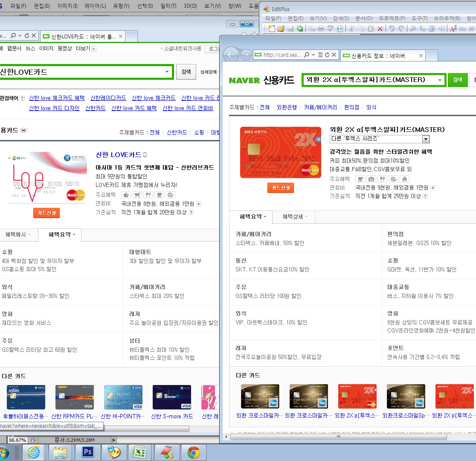Screen dimensions: 476x461
Task: Click the EditPlus icon in the taskbar
Action: 164,452
